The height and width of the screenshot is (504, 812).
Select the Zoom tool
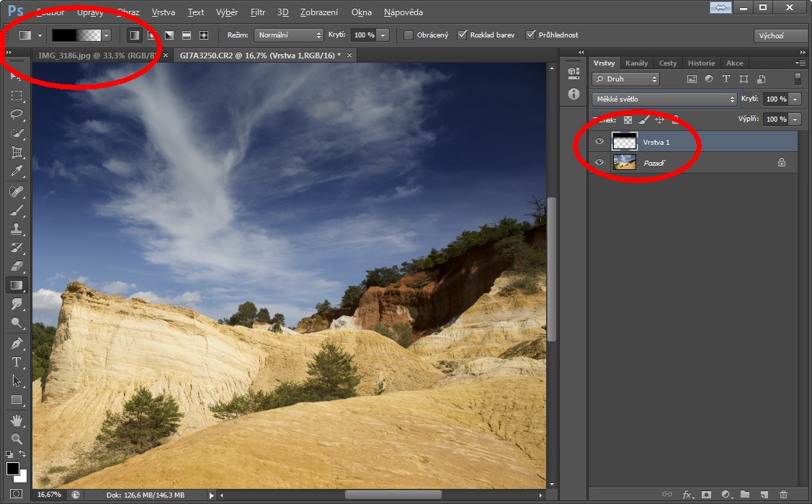coord(17,438)
